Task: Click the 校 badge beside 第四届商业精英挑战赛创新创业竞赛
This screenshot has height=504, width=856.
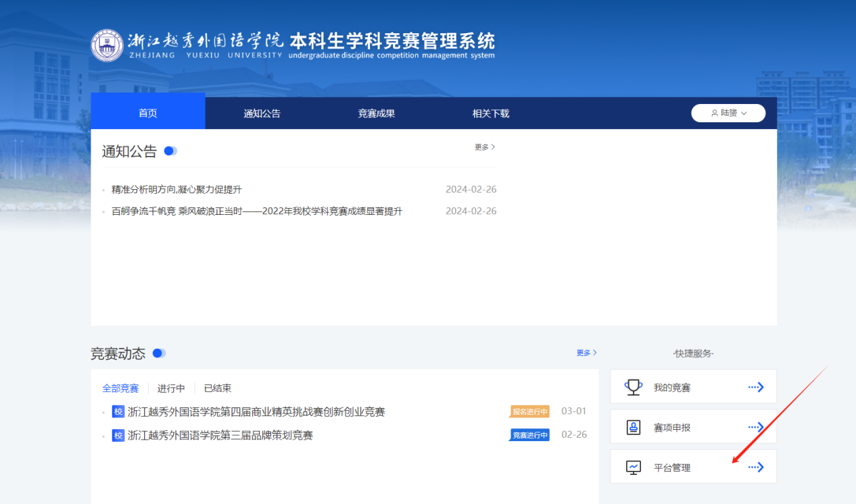Action: [x=118, y=411]
